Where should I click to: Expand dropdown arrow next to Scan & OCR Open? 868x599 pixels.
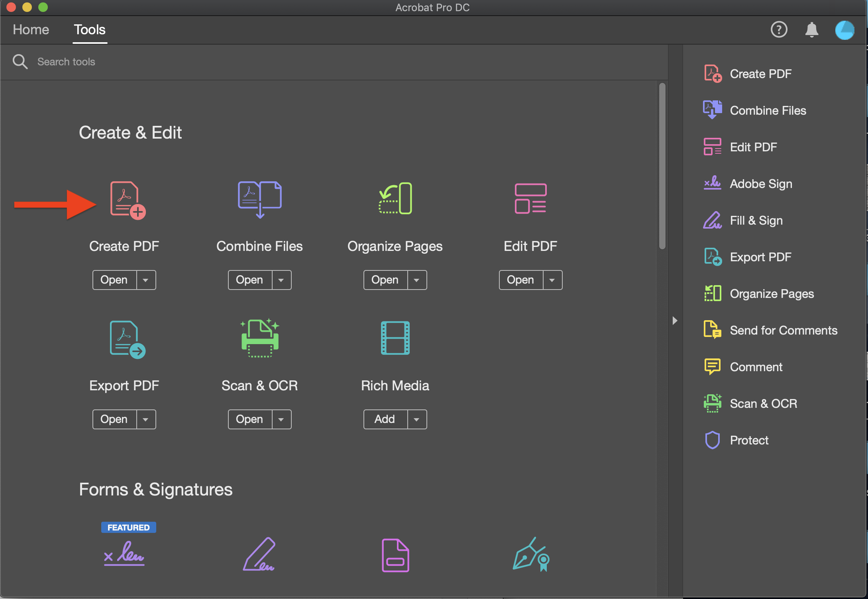click(x=282, y=419)
